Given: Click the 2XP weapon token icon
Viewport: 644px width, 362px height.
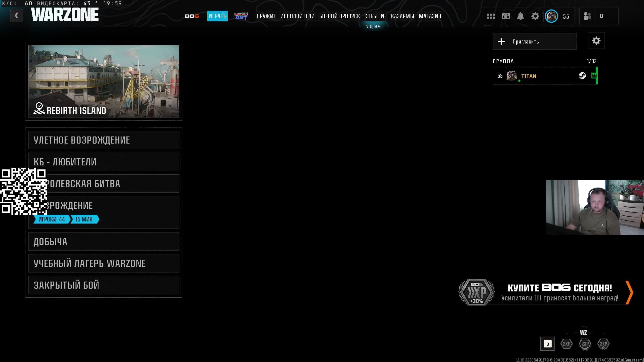Looking at the screenshot, I should click(585, 344).
